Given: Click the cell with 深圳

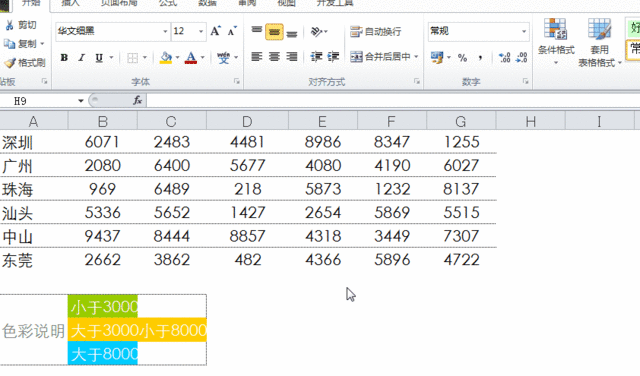Looking at the screenshot, I should point(34,142).
